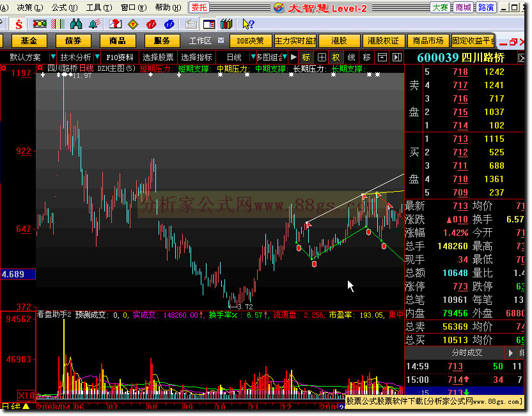Screen dimensions: 532x416
Task: Toggle the 标 markers button
Action: pos(306,58)
